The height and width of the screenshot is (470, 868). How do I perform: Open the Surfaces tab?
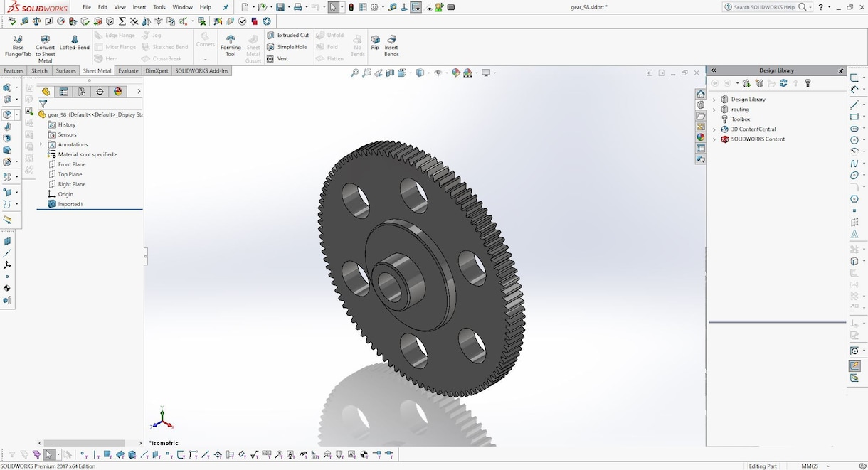pos(65,70)
